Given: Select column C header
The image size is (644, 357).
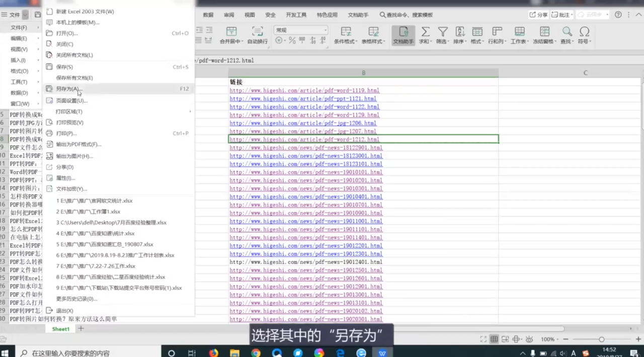Looking at the screenshot, I should click(x=585, y=73).
